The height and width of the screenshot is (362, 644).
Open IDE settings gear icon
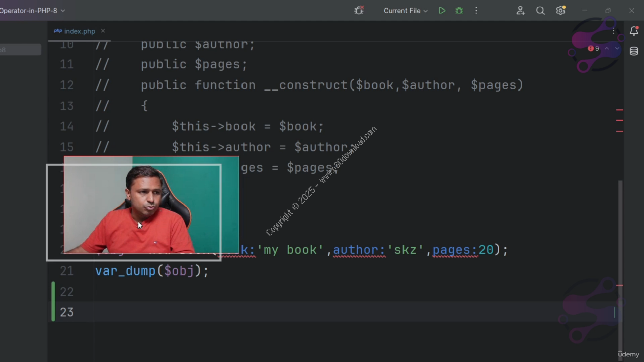(560, 10)
